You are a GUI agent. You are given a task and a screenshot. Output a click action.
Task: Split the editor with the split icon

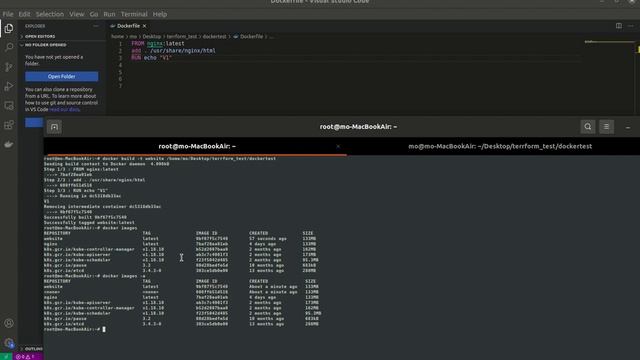point(619,26)
